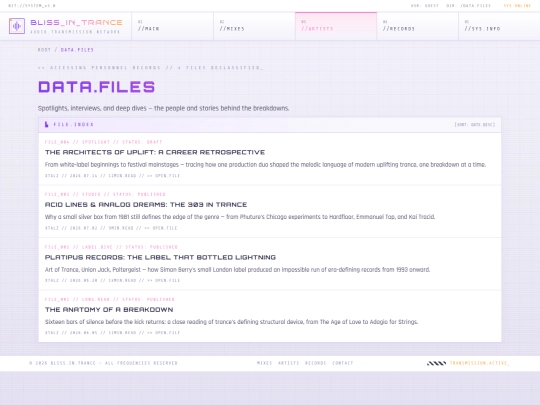Click OPEN.FILE for Anatomy of a Breakdown entry
The image size is (540, 405).
[x=164, y=333]
